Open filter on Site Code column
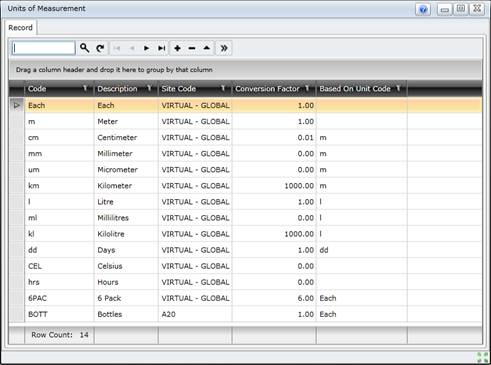491x365 pixels. tap(223, 88)
